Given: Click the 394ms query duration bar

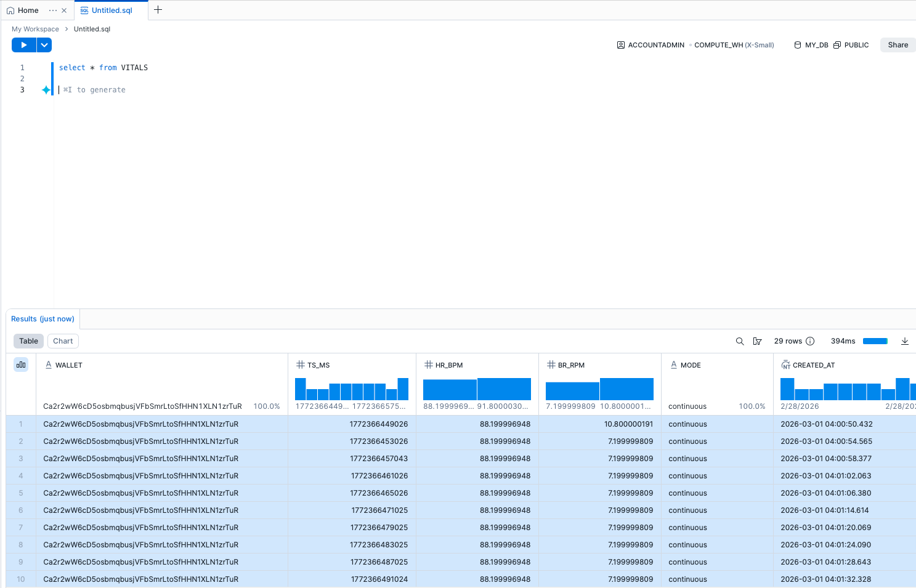Looking at the screenshot, I should pyautogui.click(x=875, y=341).
